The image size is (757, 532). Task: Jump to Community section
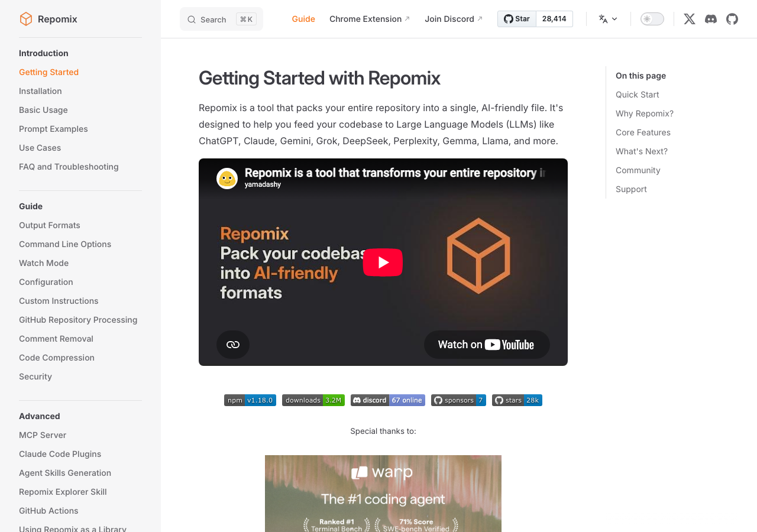click(x=638, y=170)
